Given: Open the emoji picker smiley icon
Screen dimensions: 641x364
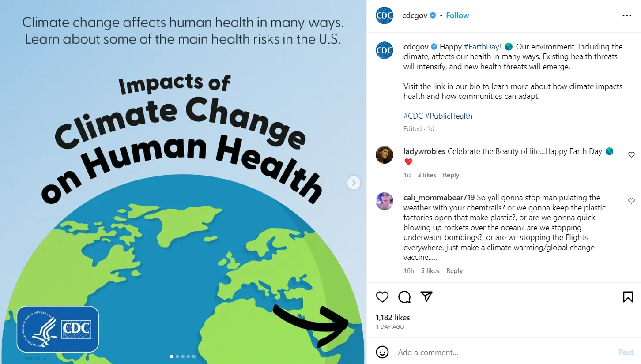Looking at the screenshot, I should pyautogui.click(x=382, y=352).
